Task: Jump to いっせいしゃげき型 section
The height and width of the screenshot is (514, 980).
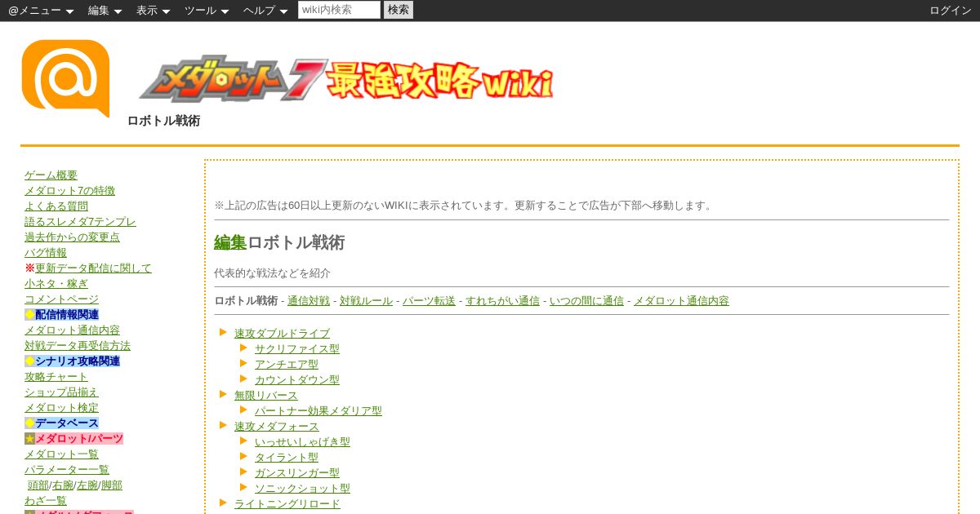Action: pyautogui.click(x=302, y=442)
